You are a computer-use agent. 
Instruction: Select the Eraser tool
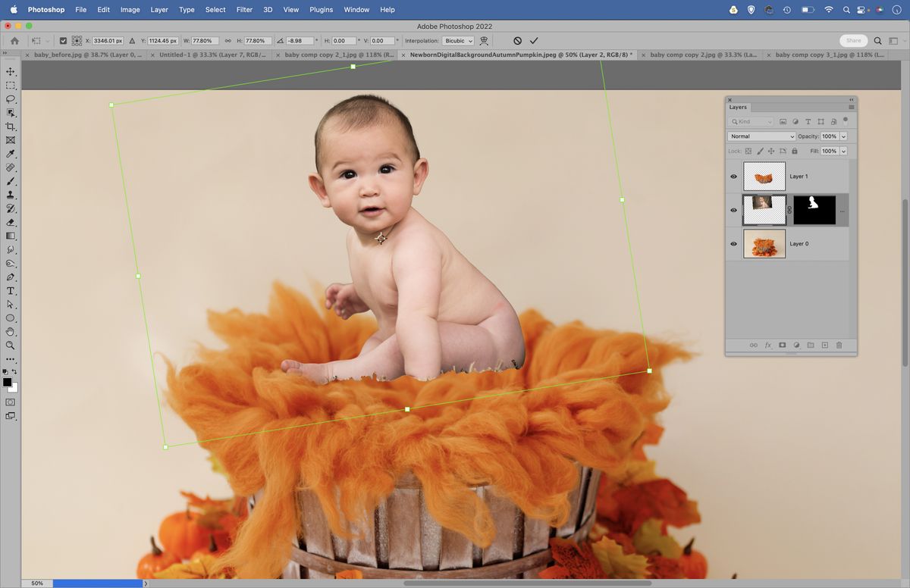click(x=11, y=222)
